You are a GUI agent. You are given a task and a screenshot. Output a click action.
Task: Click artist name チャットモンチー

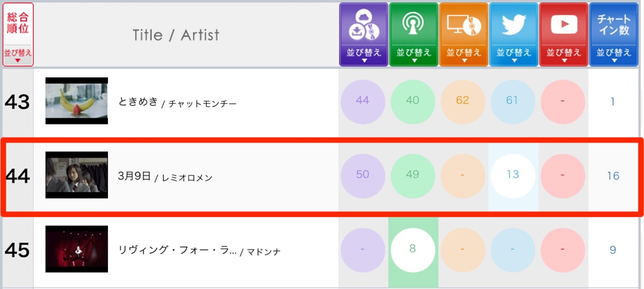203,104
